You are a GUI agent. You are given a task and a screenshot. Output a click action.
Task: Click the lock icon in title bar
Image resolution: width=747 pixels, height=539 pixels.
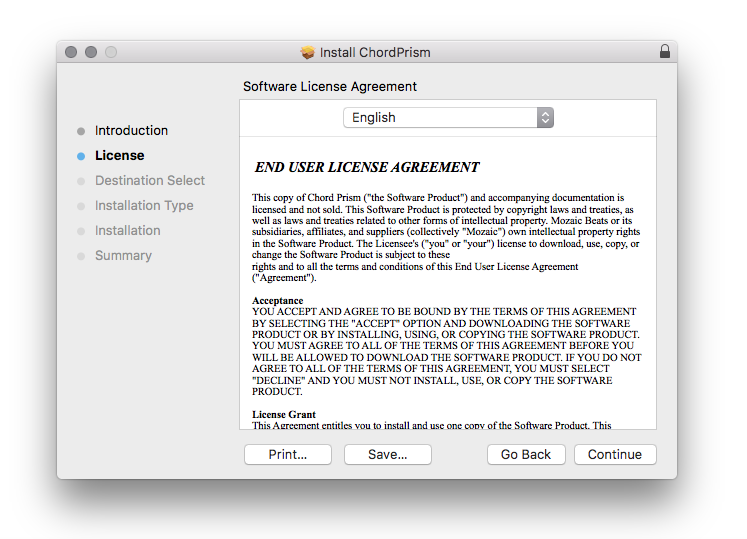click(665, 51)
